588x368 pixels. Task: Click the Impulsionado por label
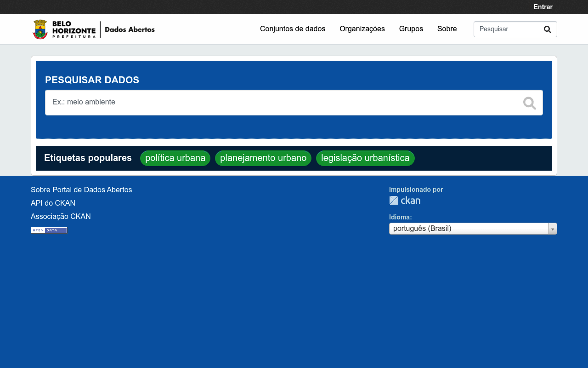point(416,190)
